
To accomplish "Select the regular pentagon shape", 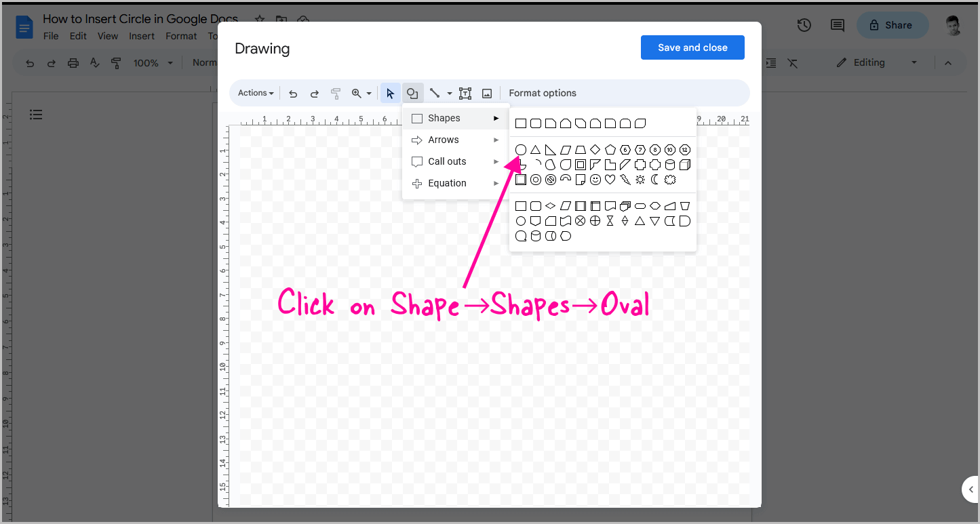I will [610, 150].
